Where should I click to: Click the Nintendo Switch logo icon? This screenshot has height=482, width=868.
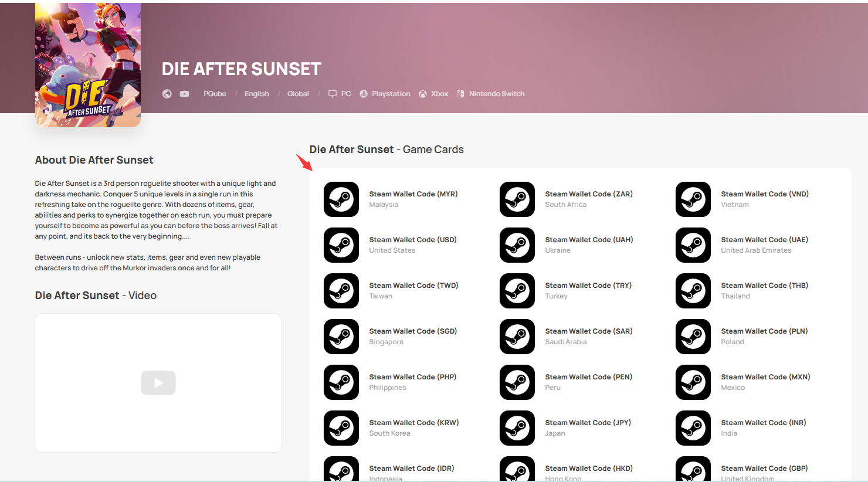tap(460, 94)
